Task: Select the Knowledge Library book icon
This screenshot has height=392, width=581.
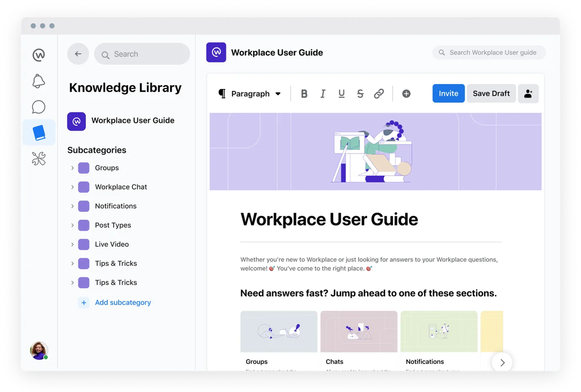Action: [39, 132]
